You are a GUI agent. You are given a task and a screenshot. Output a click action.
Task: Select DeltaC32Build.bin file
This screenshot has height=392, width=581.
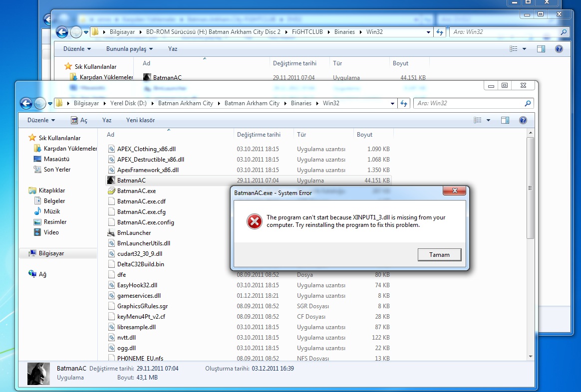[x=140, y=264]
